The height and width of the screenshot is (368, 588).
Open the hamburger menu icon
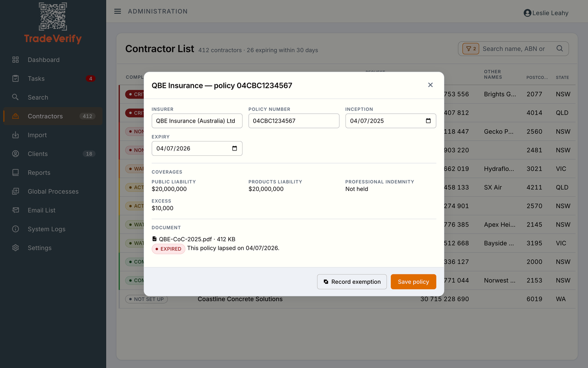118,11
